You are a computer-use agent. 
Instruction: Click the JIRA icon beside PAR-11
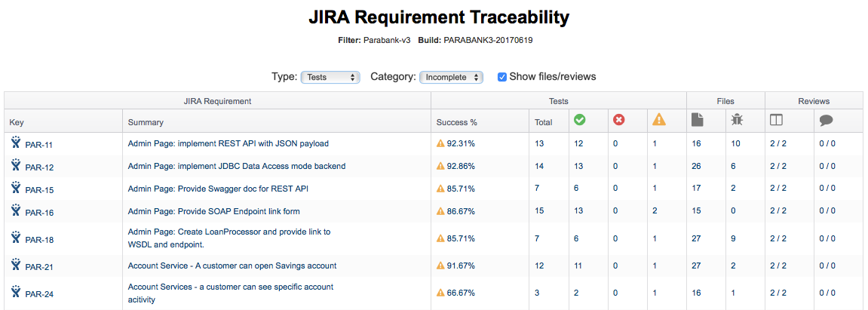(x=16, y=143)
